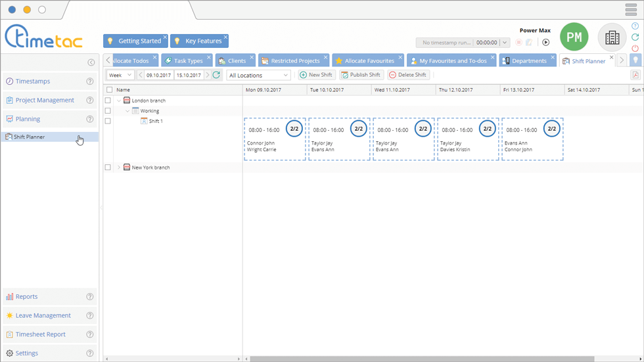Open the hamburger menu at top right
Viewport: 644px width, 362px height.
631,10
